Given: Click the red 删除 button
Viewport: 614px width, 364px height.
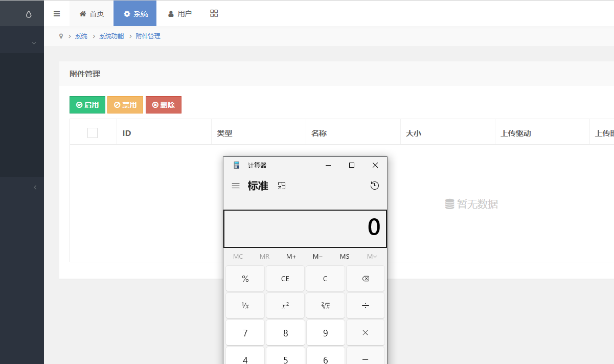Looking at the screenshot, I should (x=164, y=104).
